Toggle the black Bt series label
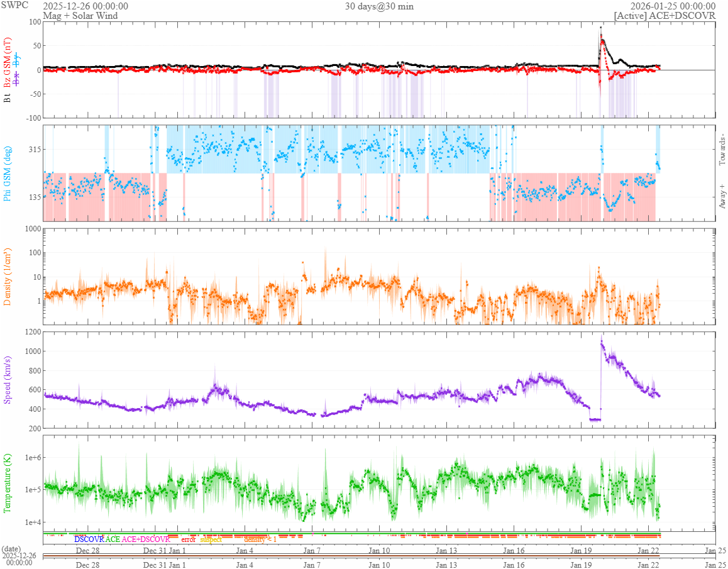This screenshot has height=569, width=728. click(7, 97)
